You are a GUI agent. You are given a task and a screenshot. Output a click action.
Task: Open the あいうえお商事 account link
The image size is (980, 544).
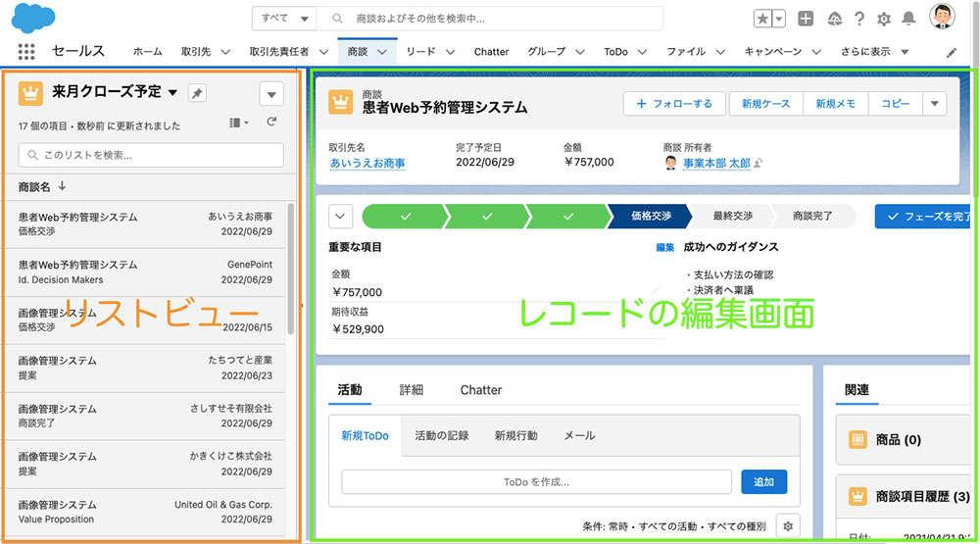367,163
